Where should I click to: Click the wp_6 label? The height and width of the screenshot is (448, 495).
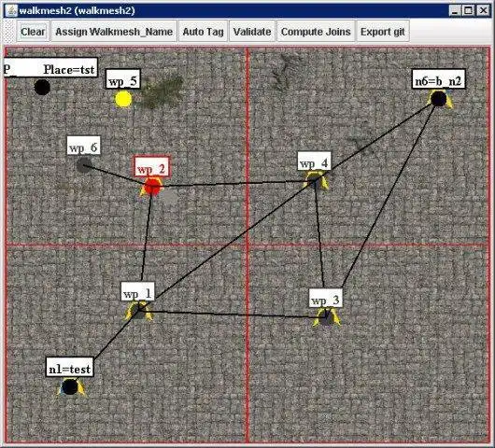[x=84, y=146]
